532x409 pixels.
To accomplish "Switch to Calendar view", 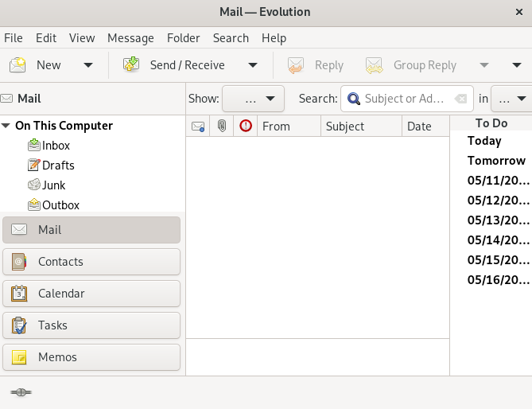I will (x=91, y=294).
